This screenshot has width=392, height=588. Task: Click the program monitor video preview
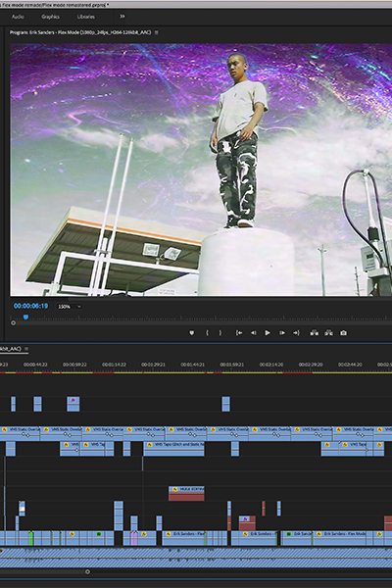pos(201,170)
